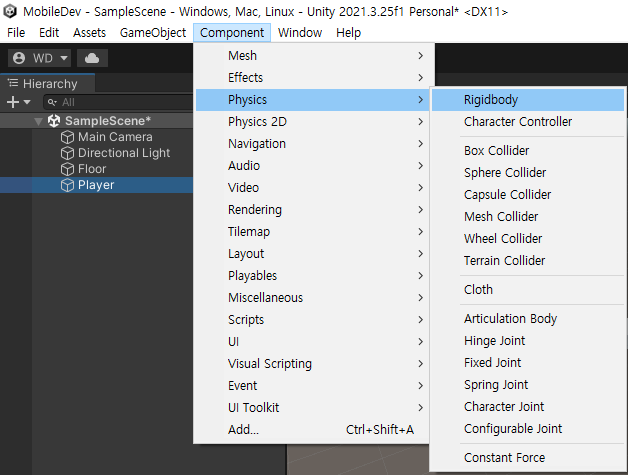This screenshot has height=475, width=628.
Task: Click the cloud services icon
Action: coord(92,58)
